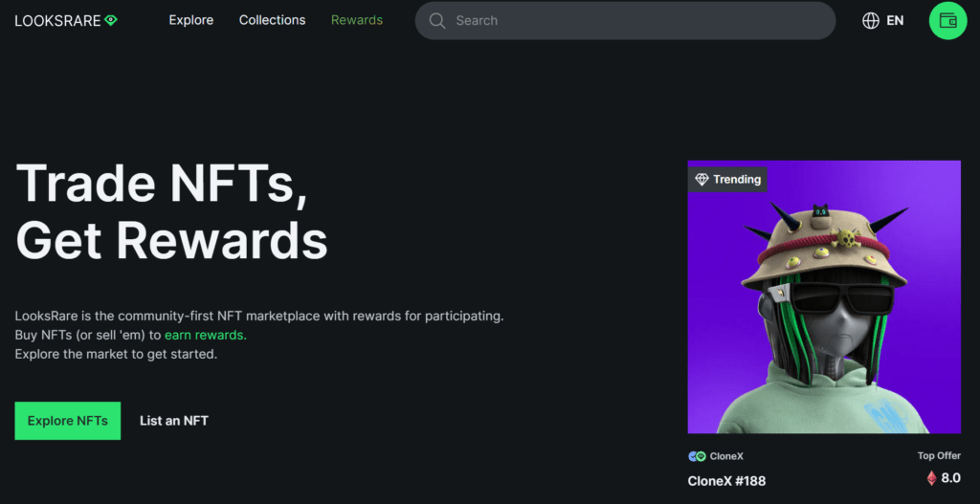Follow the earn rewards link
The image size is (980, 504).
pyautogui.click(x=205, y=335)
